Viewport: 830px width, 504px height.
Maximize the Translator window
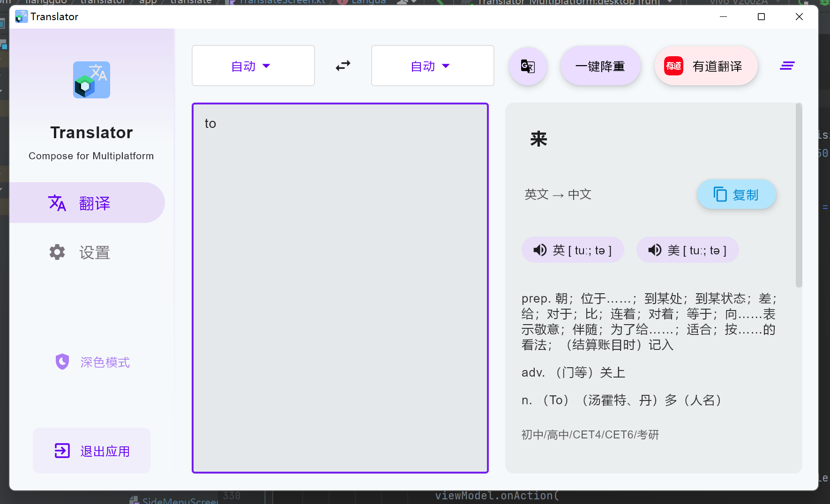(761, 17)
